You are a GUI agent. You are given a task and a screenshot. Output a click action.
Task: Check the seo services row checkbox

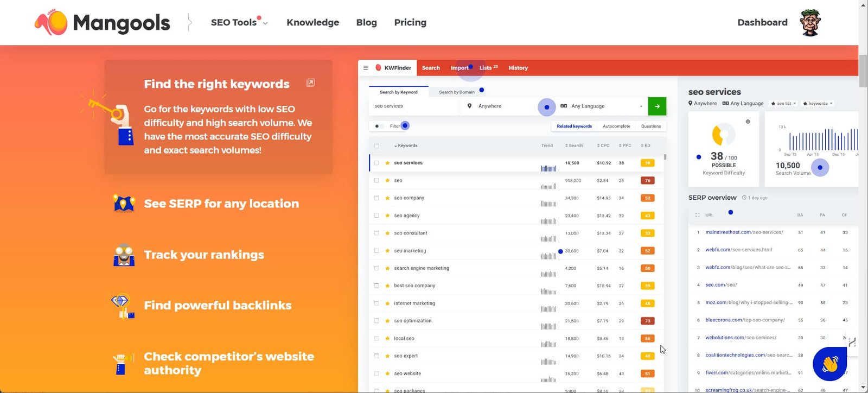(x=376, y=163)
